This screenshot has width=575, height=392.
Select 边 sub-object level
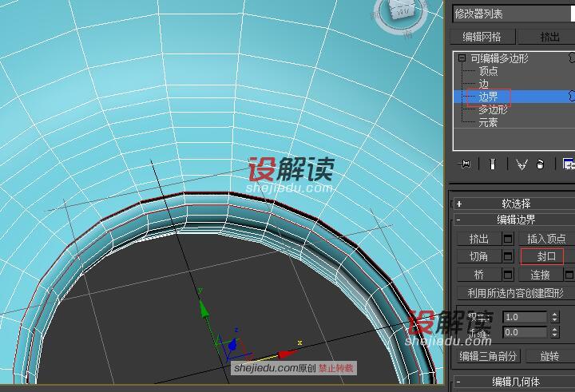[x=484, y=85]
